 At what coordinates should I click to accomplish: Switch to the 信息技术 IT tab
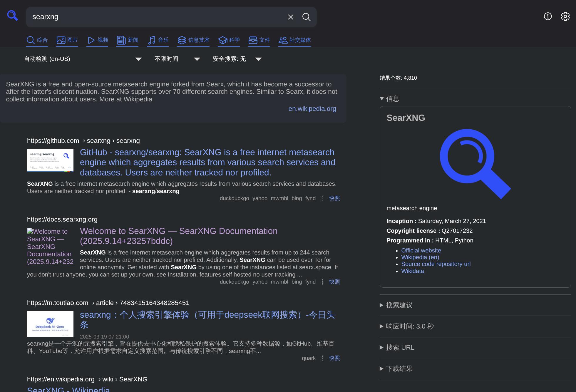pyautogui.click(x=193, y=40)
